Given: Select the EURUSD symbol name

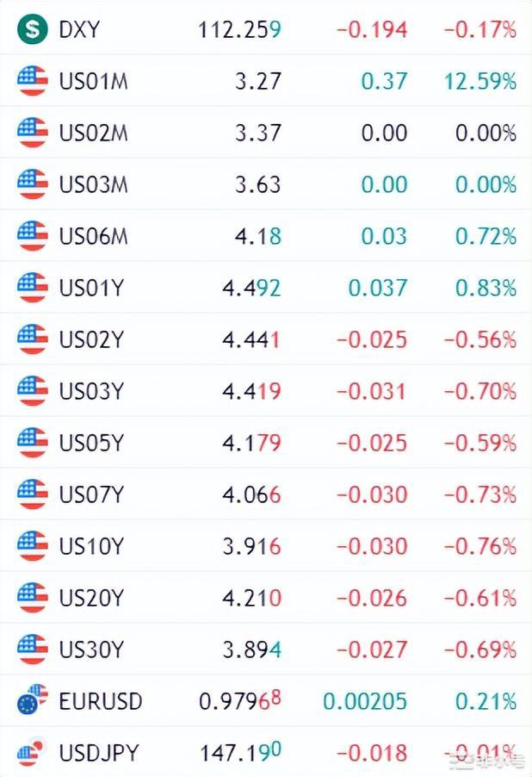Looking at the screenshot, I should (101, 701).
